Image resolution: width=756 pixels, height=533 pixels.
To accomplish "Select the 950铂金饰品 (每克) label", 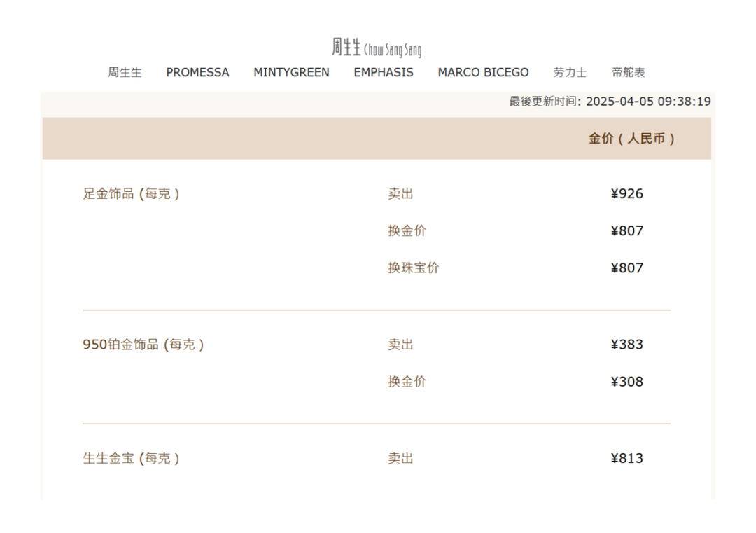I will pos(143,345).
